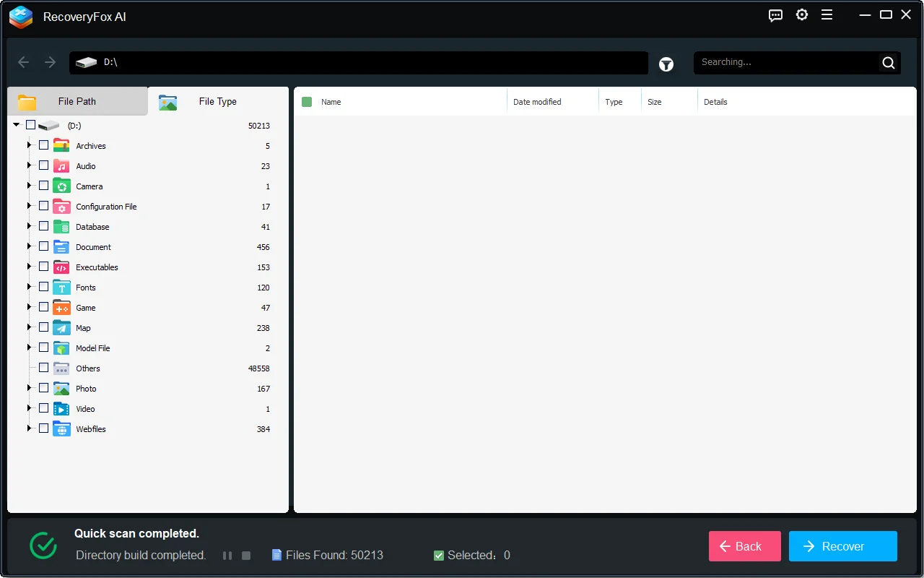Open the feedback chat icon in the title bar

coord(775,15)
